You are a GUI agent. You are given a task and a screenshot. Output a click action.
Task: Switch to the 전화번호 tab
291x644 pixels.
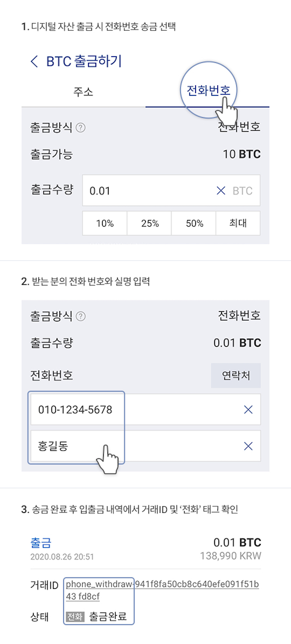click(208, 91)
